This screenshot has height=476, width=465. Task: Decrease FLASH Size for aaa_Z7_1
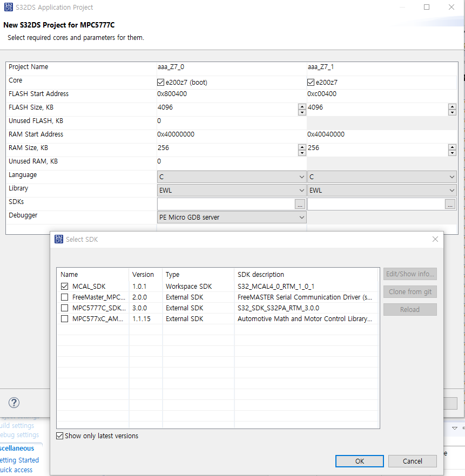click(x=452, y=113)
